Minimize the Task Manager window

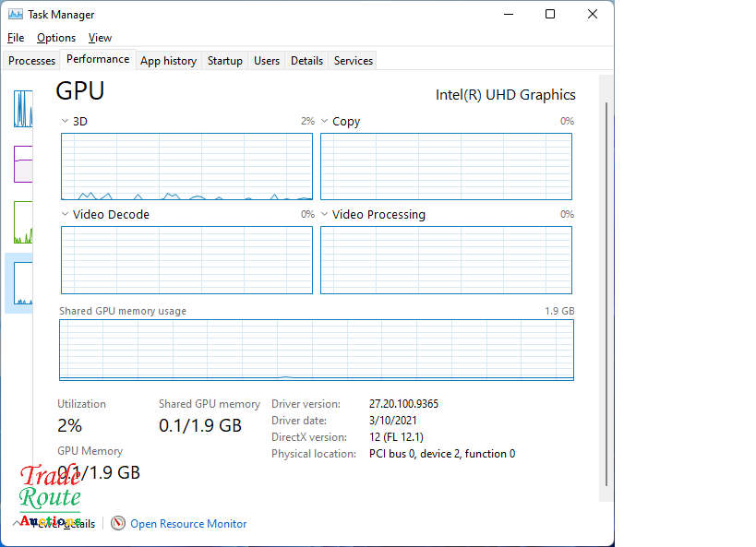tap(508, 15)
